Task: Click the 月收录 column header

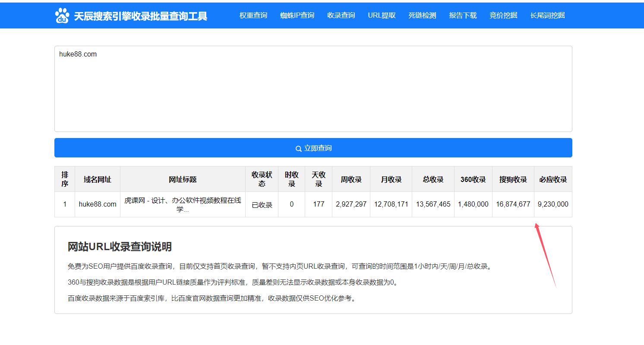Action: tap(391, 179)
